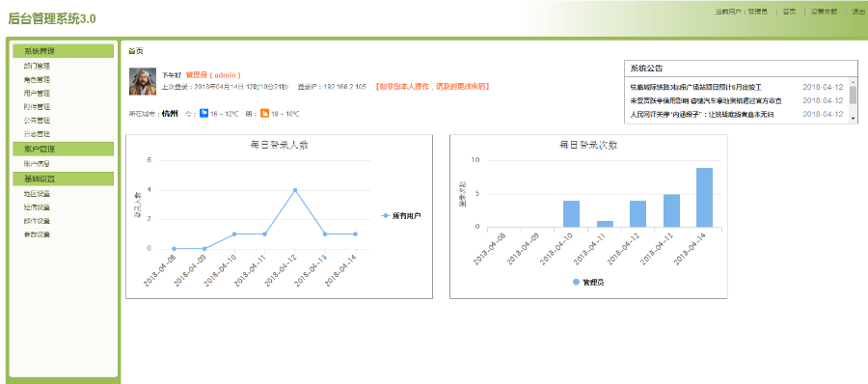Viewport: 868px width, 384px height.
Task: Collapse the 账户管理 sidebar section
Action: point(63,149)
